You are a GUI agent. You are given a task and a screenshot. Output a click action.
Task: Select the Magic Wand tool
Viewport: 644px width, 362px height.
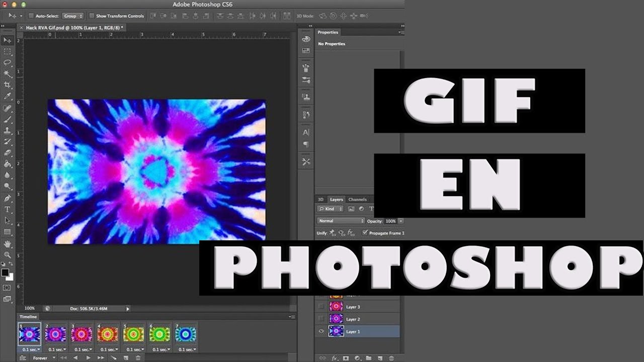tap(8, 74)
